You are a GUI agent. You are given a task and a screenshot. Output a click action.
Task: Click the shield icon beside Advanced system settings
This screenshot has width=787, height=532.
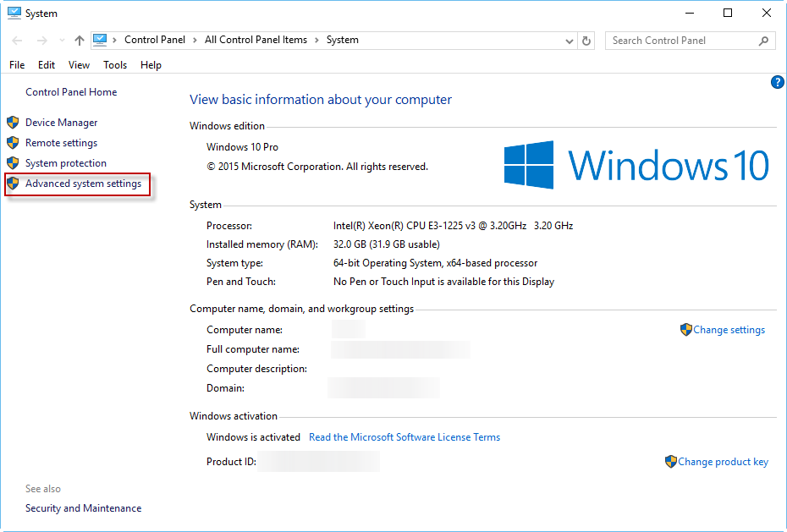coord(12,184)
